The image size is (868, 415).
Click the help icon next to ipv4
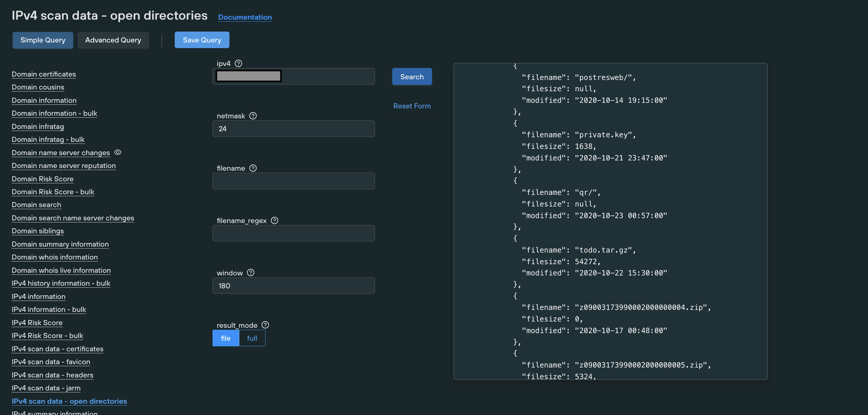238,63
